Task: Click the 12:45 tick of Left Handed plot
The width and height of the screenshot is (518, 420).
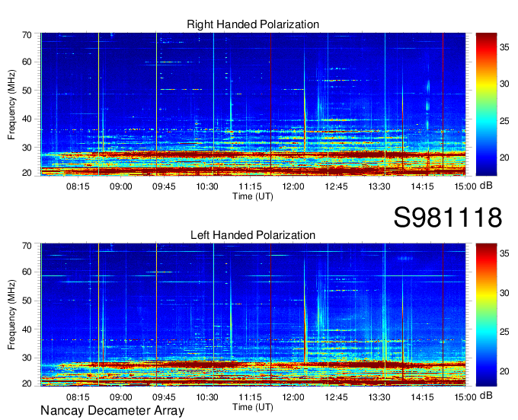Action: click(336, 397)
